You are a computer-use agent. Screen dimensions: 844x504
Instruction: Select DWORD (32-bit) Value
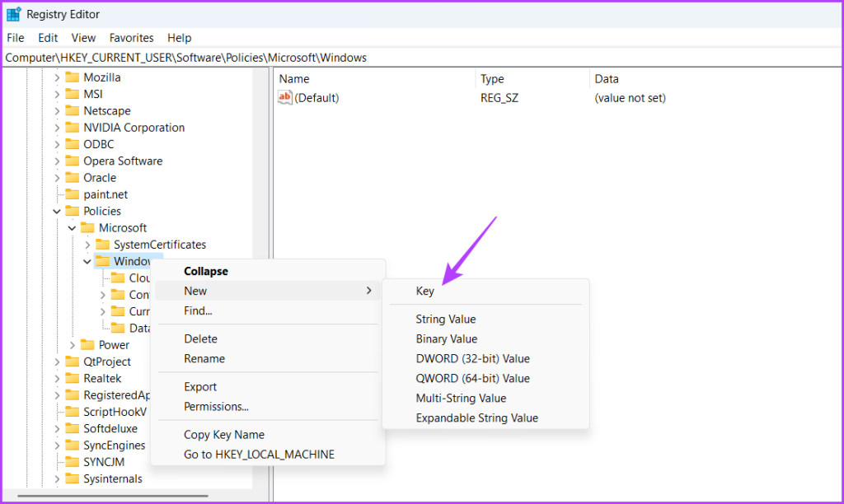(x=485, y=358)
